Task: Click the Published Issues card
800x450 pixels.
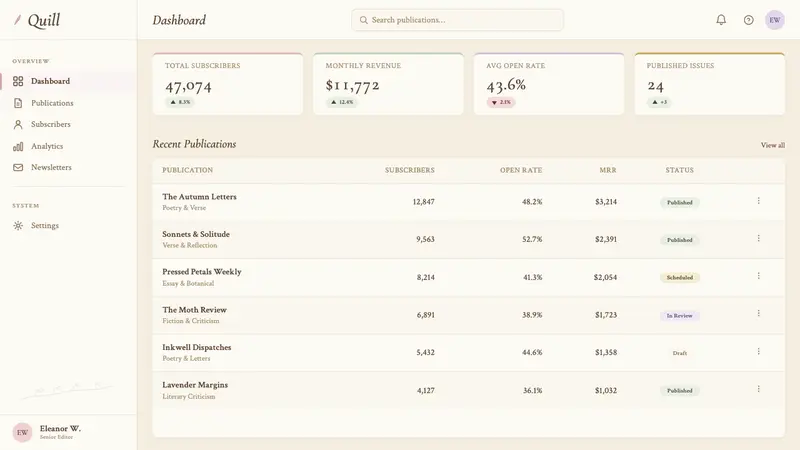Action: (x=710, y=84)
